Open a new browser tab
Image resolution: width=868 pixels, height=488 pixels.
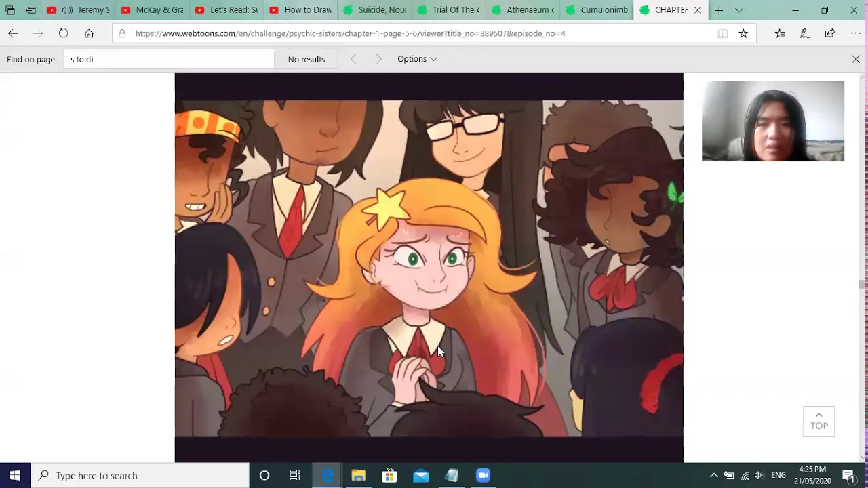pyautogui.click(x=719, y=10)
